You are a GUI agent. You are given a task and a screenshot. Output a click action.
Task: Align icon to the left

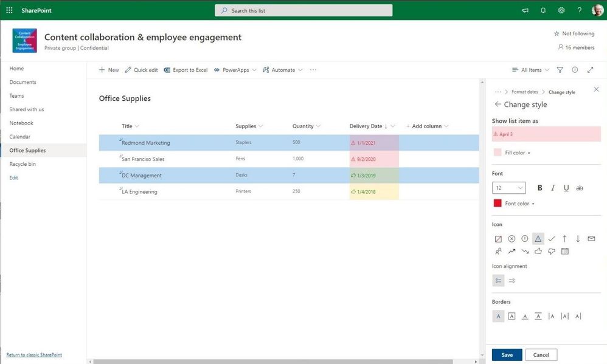[498, 281]
